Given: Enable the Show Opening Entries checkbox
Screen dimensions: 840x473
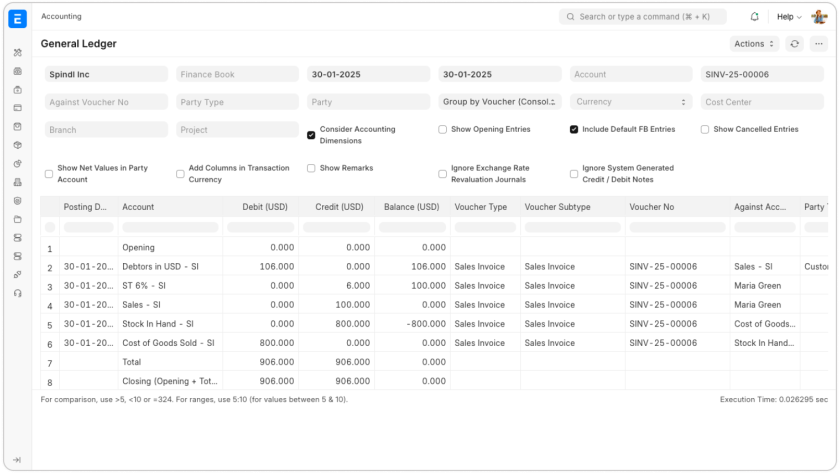Looking at the screenshot, I should (x=443, y=129).
